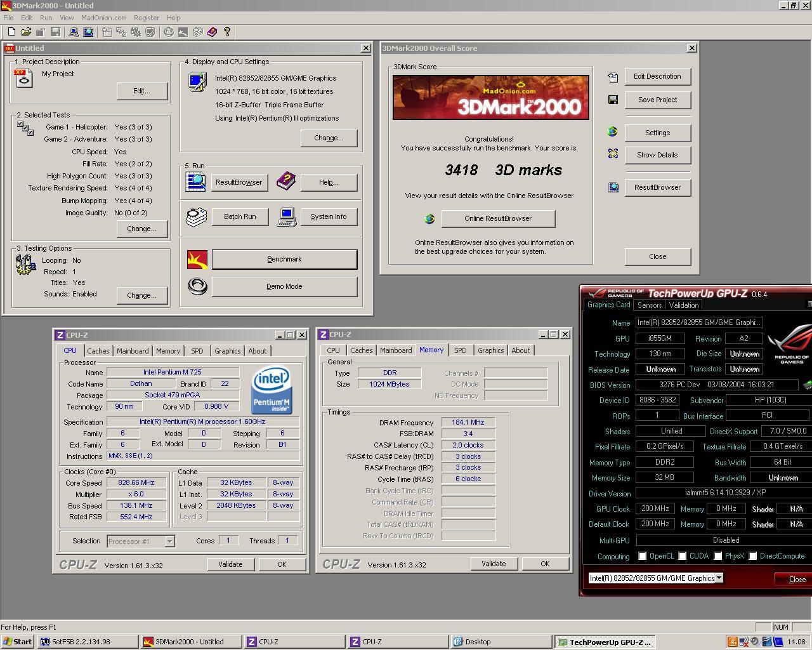This screenshot has width=812, height=650.
Task: Click the 3DMark2000 MadOnion banner image
Action: click(490, 97)
